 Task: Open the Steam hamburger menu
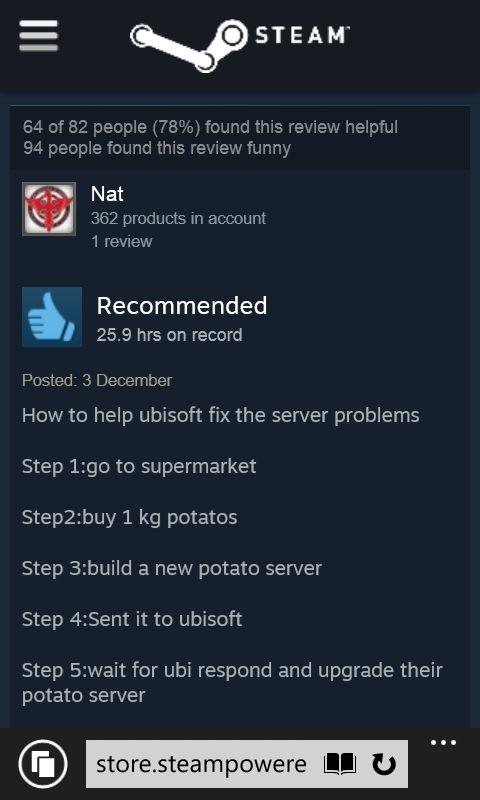38,36
